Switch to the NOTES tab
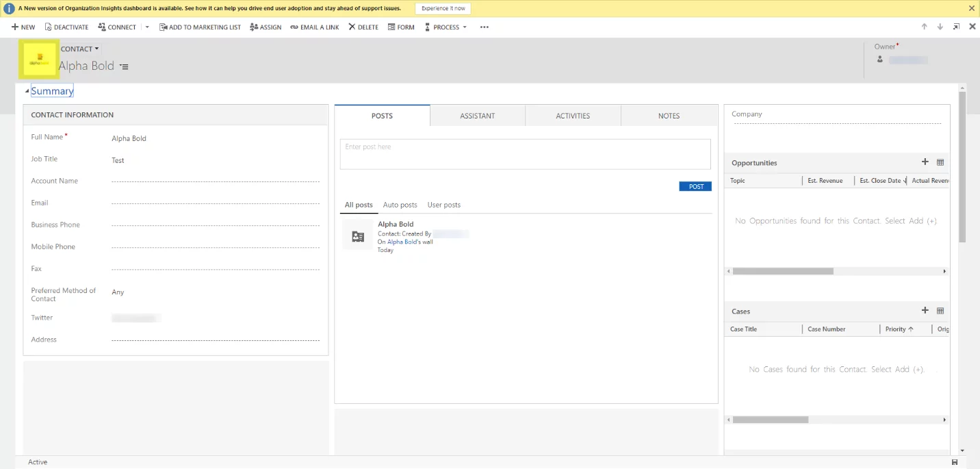980x469 pixels. point(669,116)
